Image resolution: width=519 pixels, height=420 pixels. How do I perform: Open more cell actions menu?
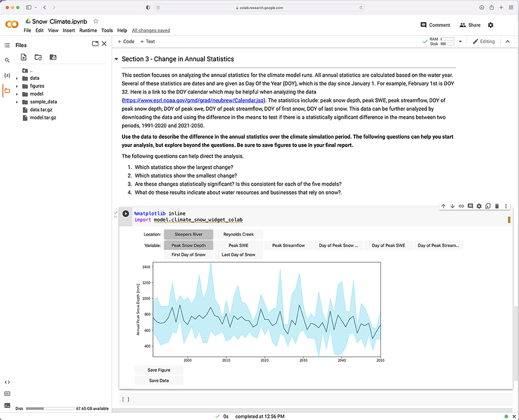506,206
